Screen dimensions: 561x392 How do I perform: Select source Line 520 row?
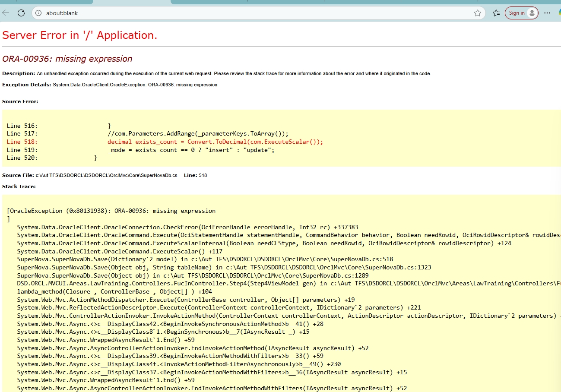tap(52, 158)
